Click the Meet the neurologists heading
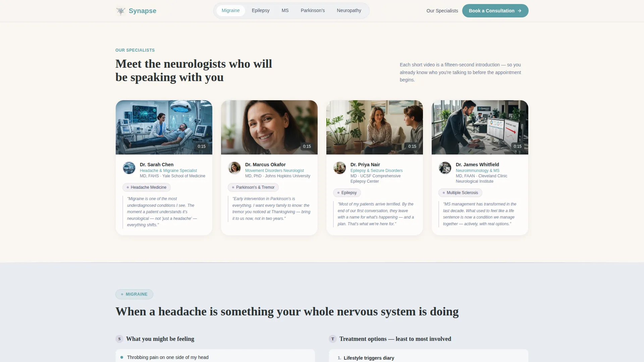This screenshot has width=644, height=362. (x=194, y=70)
